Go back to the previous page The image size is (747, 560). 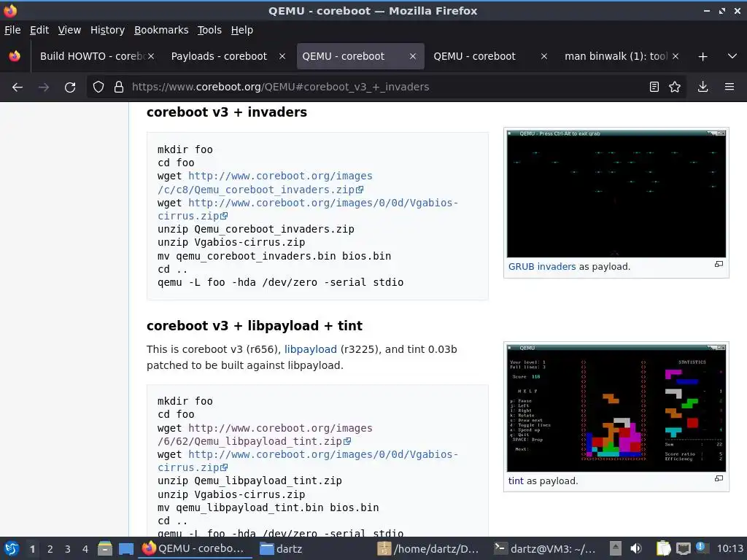click(x=18, y=87)
